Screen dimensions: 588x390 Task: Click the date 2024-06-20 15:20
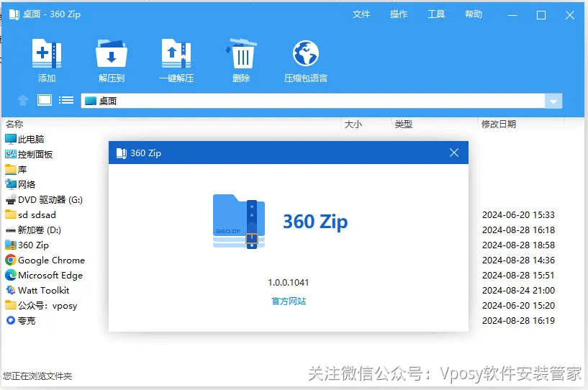(x=518, y=305)
